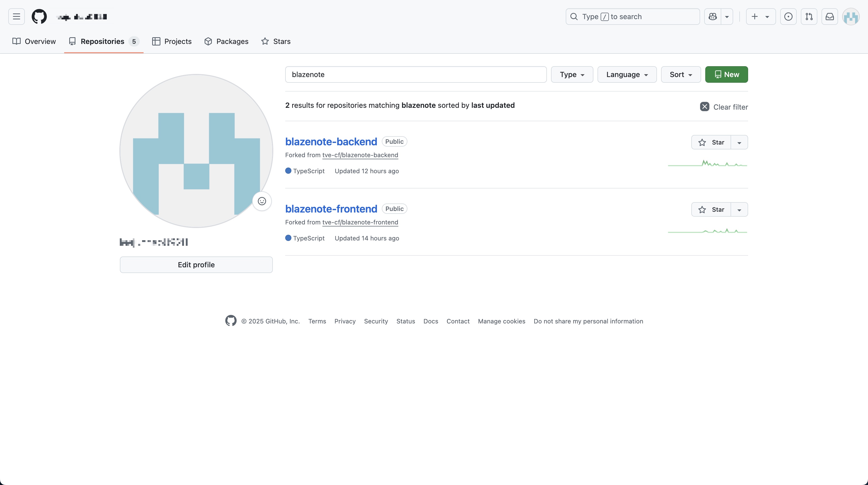This screenshot has height=485, width=868.
Task: Open the Language filter dropdown
Action: coord(627,74)
